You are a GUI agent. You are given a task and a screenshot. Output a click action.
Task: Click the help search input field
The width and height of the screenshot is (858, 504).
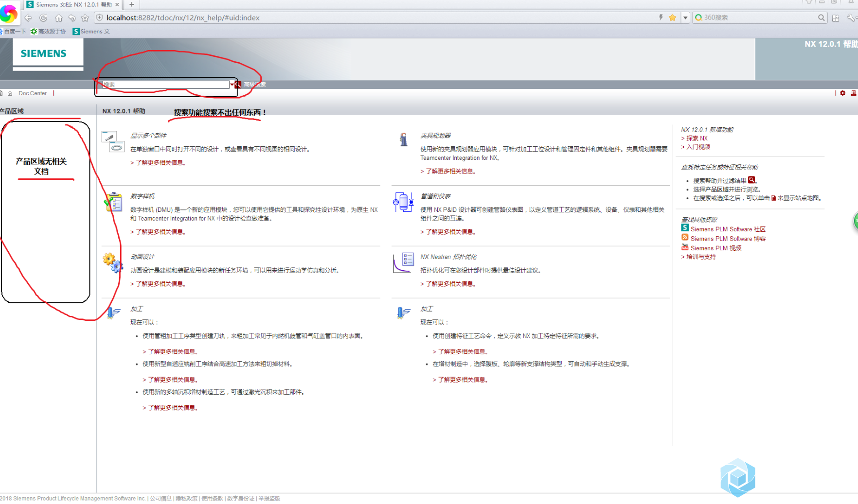click(165, 85)
